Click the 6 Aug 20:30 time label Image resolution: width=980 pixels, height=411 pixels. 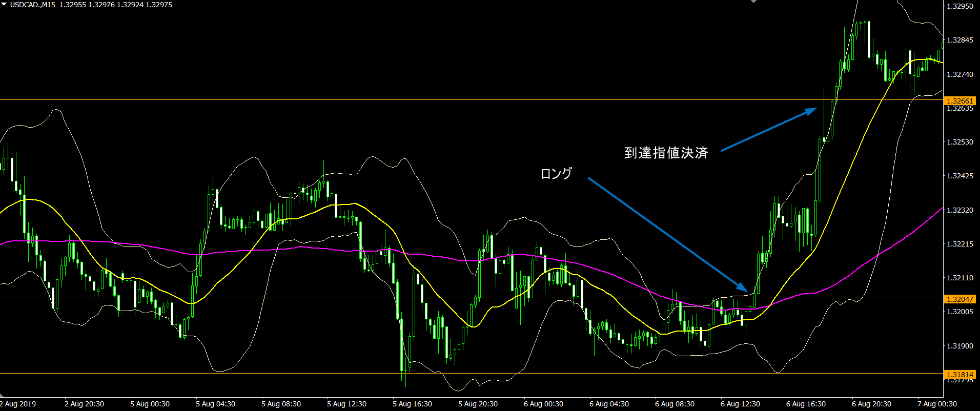point(871,404)
